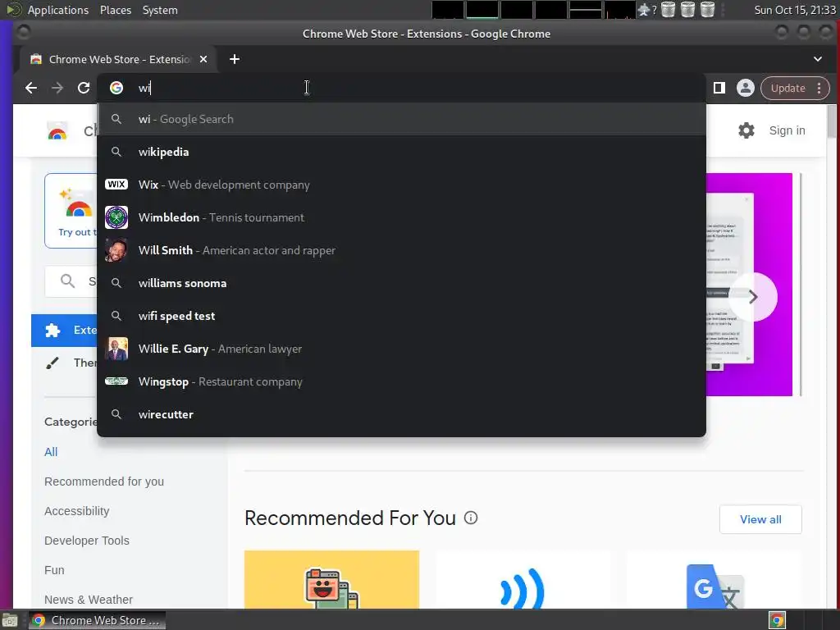Close the Chrome Web Store tab

(x=203, y=59)
